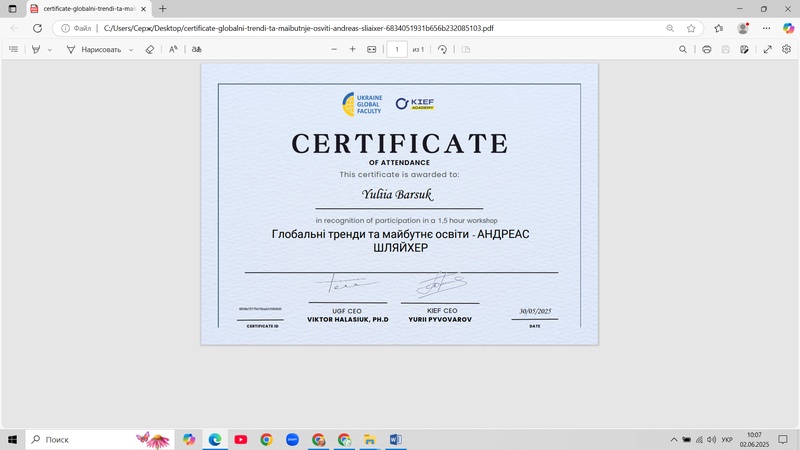This screenshot has width=800, height=450.
Task: Click YURII PYVOVAROV text
Action: [440, 319]
